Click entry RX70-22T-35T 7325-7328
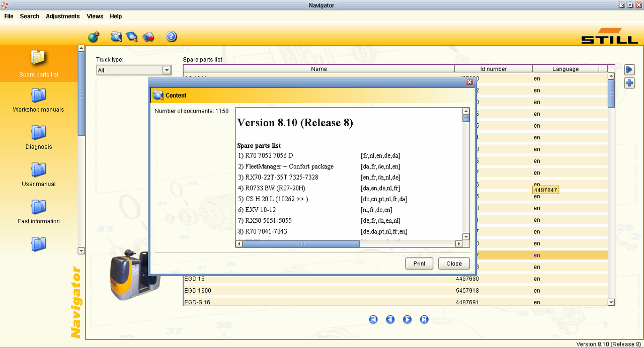The height and width of the screenshot is (348, 644). coord(278,177)
